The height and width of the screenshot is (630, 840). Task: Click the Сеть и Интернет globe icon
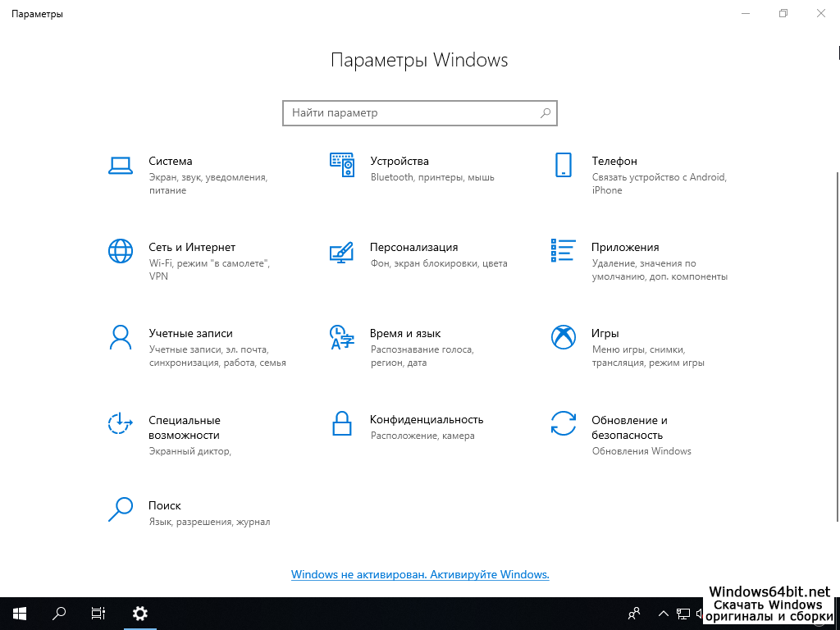(121, 251)
